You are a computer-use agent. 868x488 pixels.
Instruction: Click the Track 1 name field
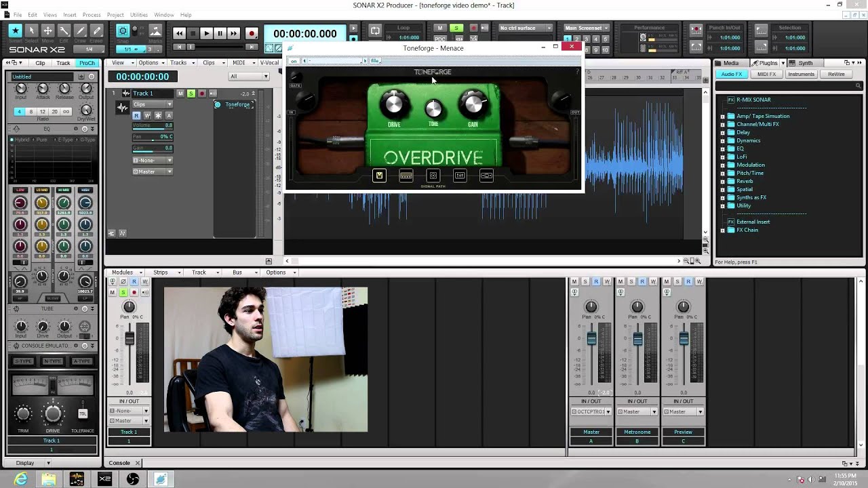coord(151,94)
